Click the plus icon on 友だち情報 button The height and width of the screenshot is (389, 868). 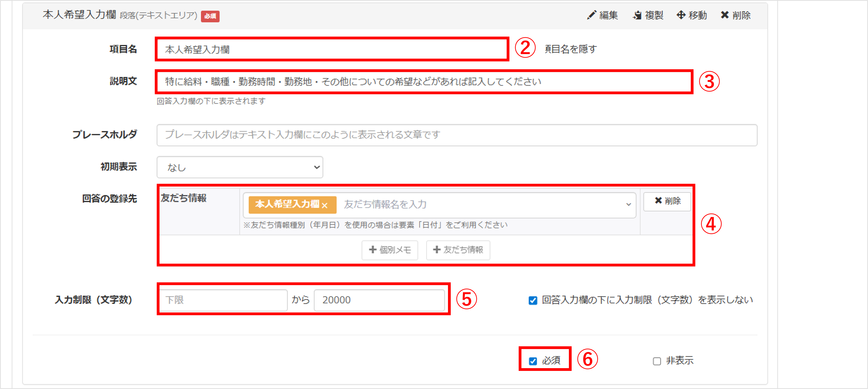pyautogui.click(x=437, y=249)
